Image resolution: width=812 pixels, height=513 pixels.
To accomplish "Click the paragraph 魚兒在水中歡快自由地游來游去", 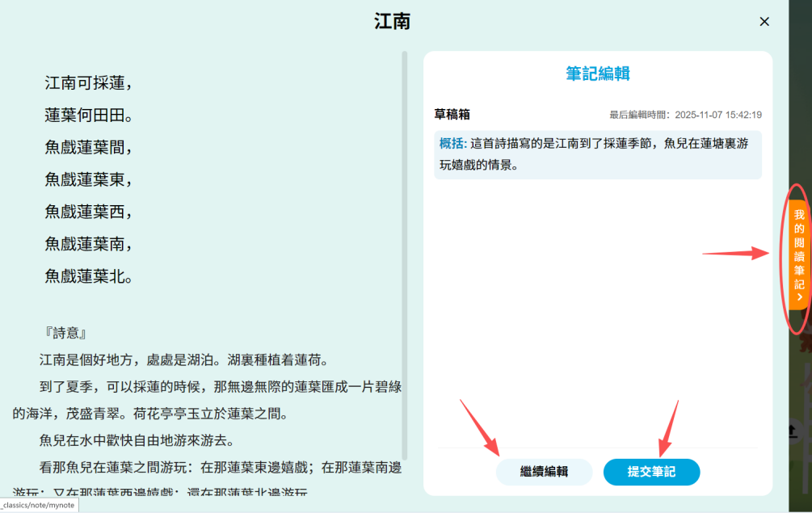I will click(x=136, y=440).
